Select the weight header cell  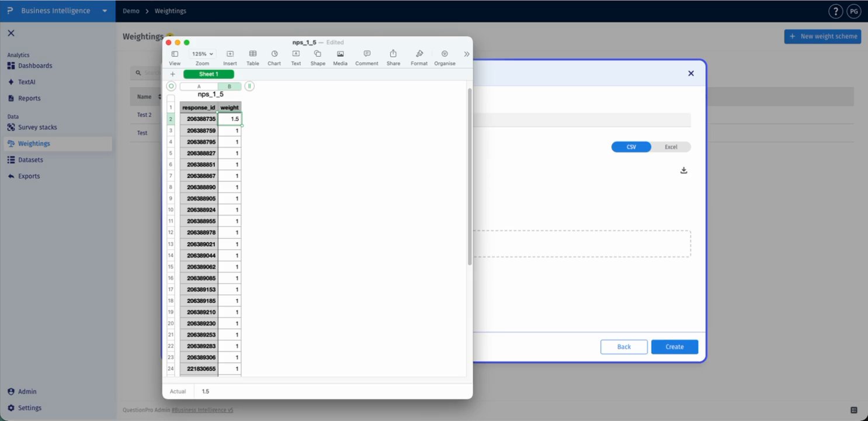[x=230, y=108]
